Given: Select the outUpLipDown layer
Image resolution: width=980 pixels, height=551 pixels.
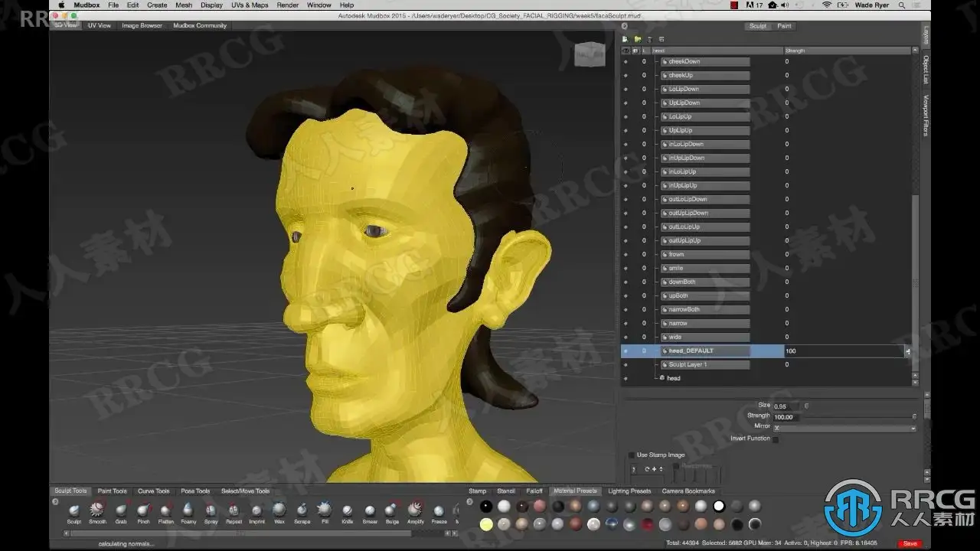Looking at the screenshot, I should pyautogui.click(x=705, y=213).
